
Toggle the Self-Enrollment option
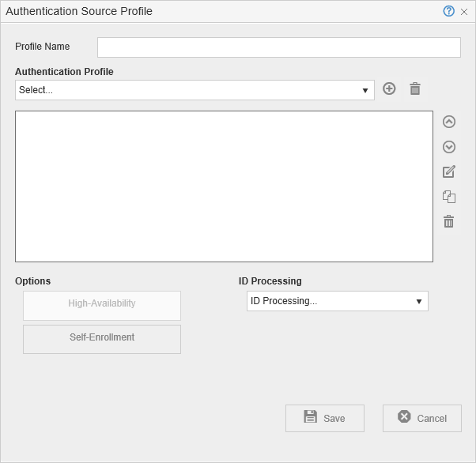[x=102, y=338]
